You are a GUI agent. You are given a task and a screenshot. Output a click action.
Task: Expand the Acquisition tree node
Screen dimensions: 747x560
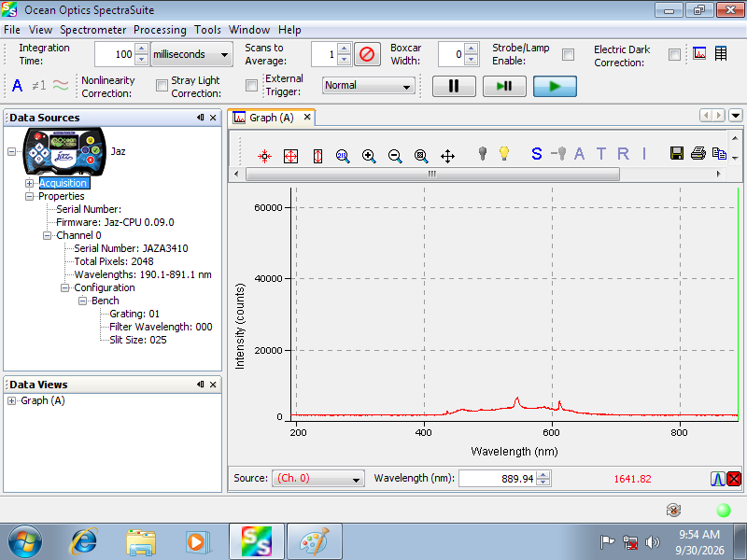click(x=30, y=183)
